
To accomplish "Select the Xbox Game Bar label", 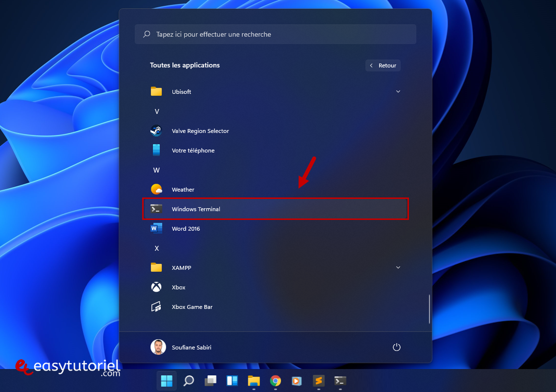I will (x=192, y=307).
